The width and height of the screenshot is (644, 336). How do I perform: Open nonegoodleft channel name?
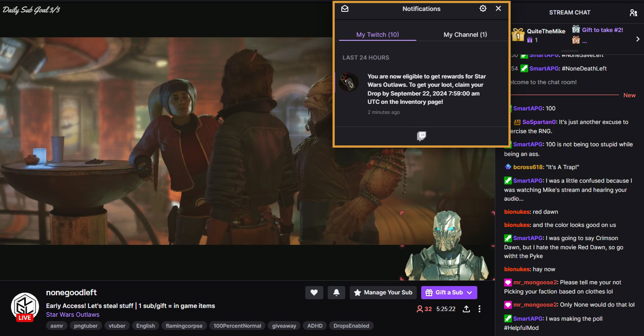pyautogui.click(x=72, y=292)
